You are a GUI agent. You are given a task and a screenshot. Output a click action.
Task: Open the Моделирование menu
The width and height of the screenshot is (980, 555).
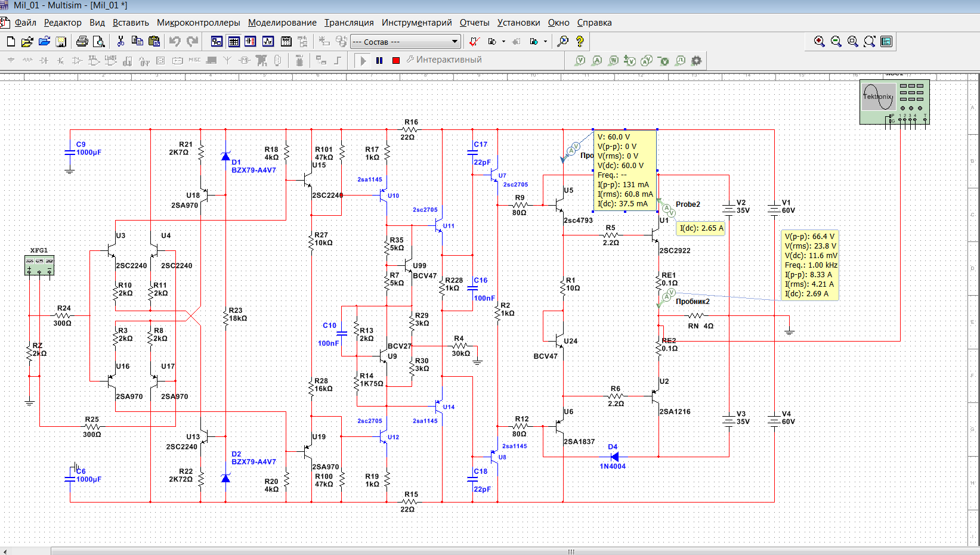pos(282,23)
